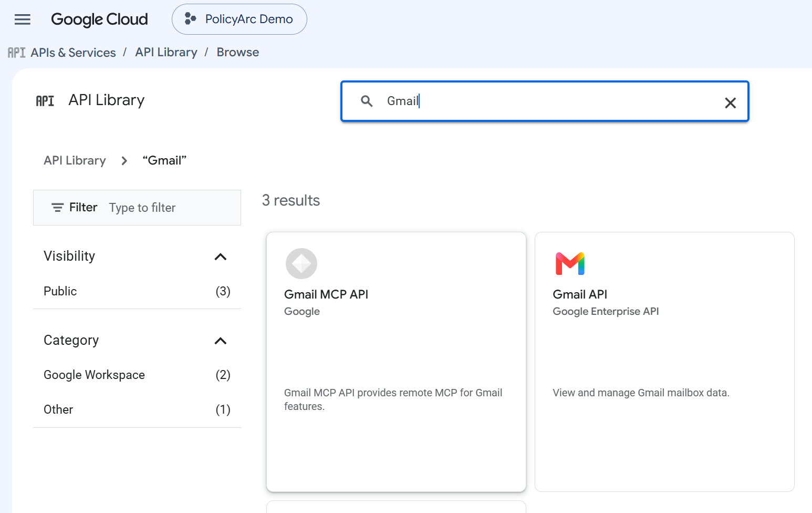Screen dimensions: 812x513
Task: Open the API Library breadcrumb in the top bar
Action: coord(166,52)
